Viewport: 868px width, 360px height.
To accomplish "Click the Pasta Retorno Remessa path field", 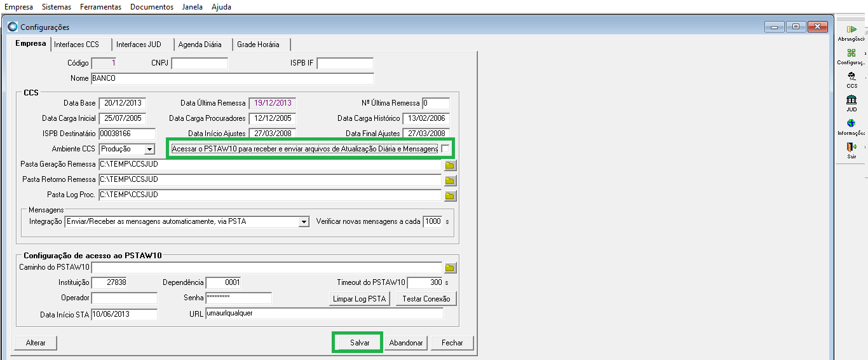I will coord(270,180).
